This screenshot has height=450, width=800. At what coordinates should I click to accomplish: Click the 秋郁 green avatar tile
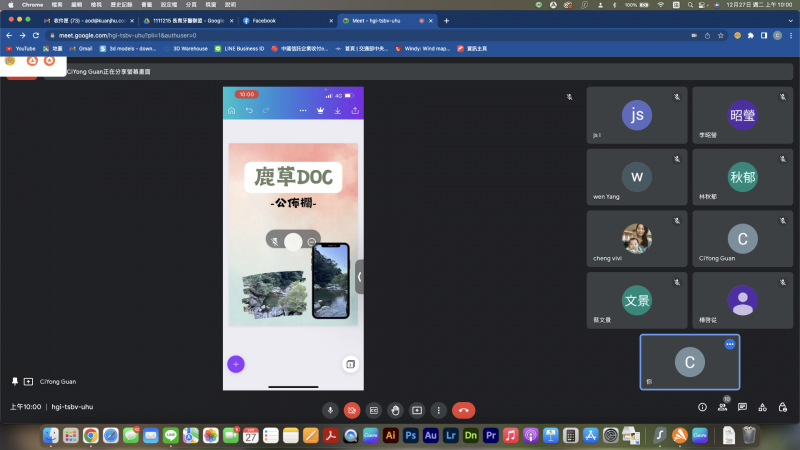pyautogui.click(x=742, y=177)
